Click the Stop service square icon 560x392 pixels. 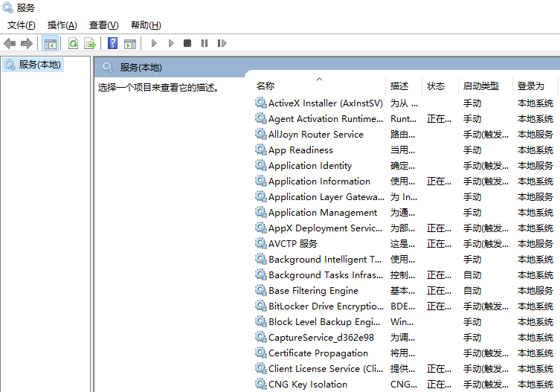(187, 43)
